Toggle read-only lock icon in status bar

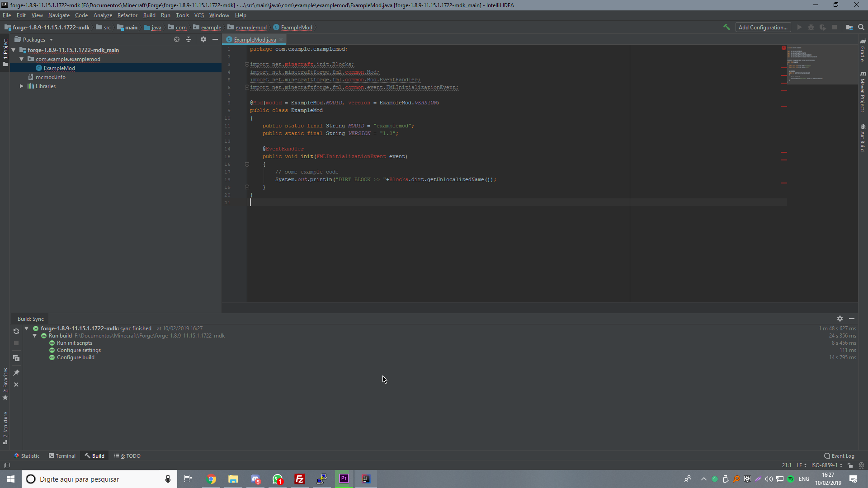pos(850,465)
